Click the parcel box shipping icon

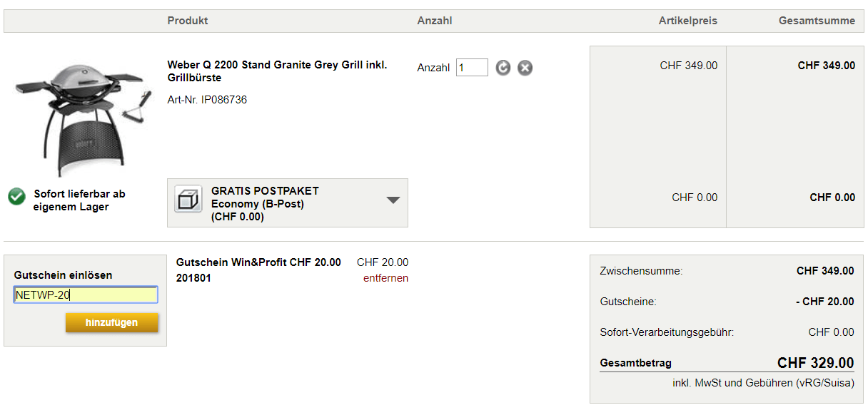click(188, 200)
